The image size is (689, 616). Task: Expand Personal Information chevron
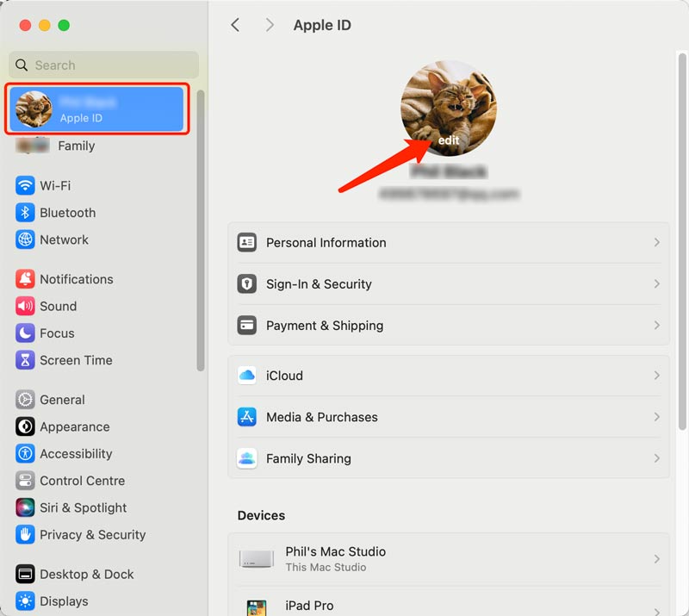coord(656,243)
